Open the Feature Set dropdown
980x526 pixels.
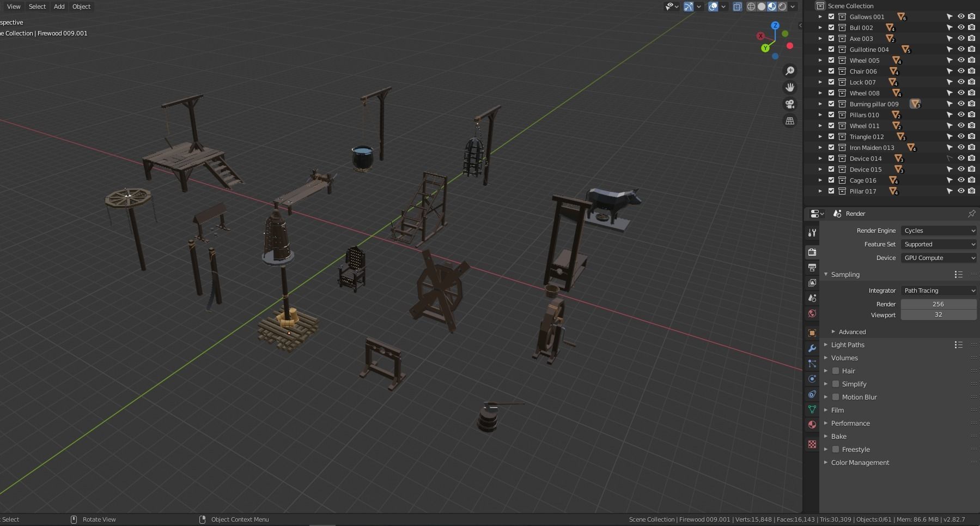click(x=939, y=244)
